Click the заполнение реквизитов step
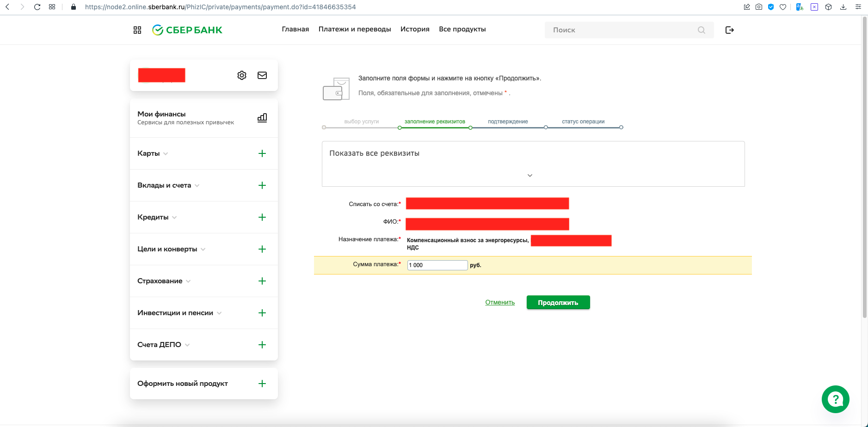Image resolution: width=868 pixels, height=427 pixels. click(435, 122)
